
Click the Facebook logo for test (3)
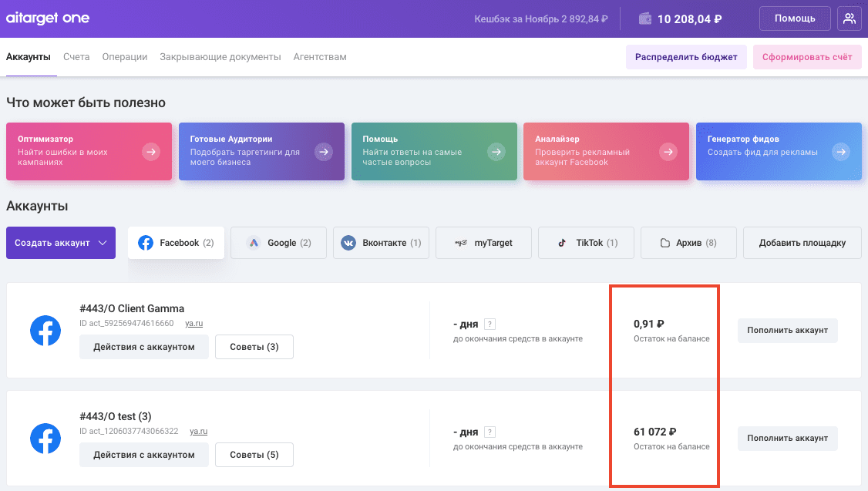(45, 439)
